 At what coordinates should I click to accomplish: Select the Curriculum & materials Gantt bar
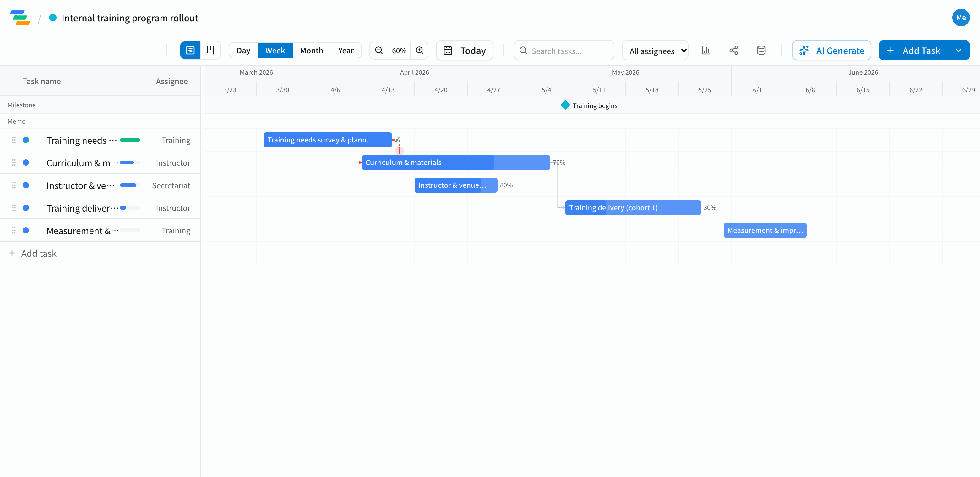coord(456,162)
